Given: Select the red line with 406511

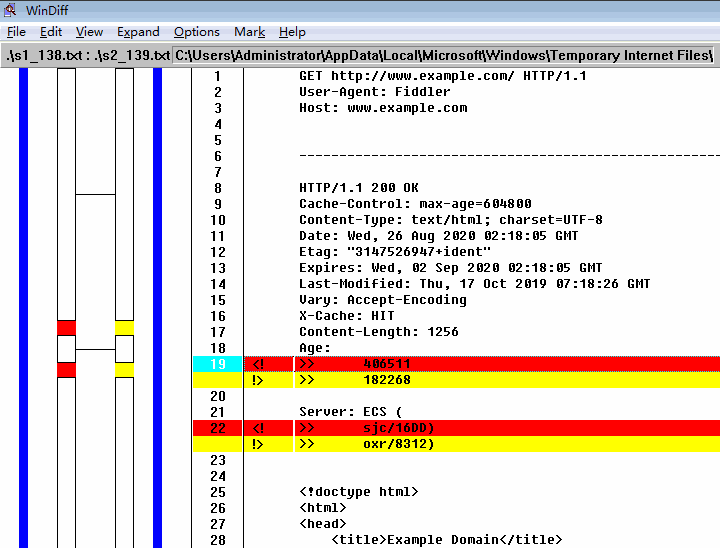Looking at the screenshot, I should (x=507, y=364).
